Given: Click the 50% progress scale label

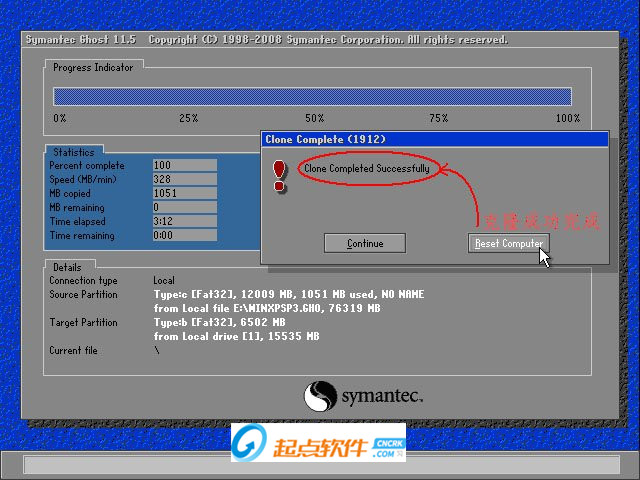Looking at the screenshot, I should tap(315, 118).
